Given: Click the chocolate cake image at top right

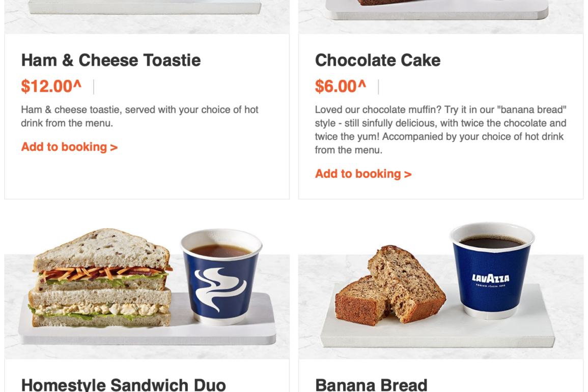Looking at the screenshot, I should pyautogui.click(x=441, y=17).
